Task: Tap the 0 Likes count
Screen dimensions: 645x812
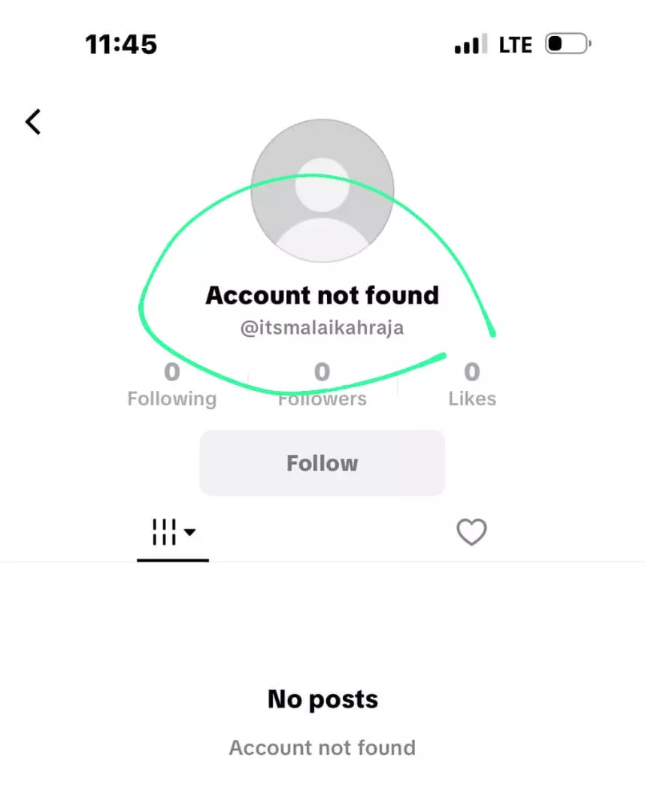Action: point(472,385)
